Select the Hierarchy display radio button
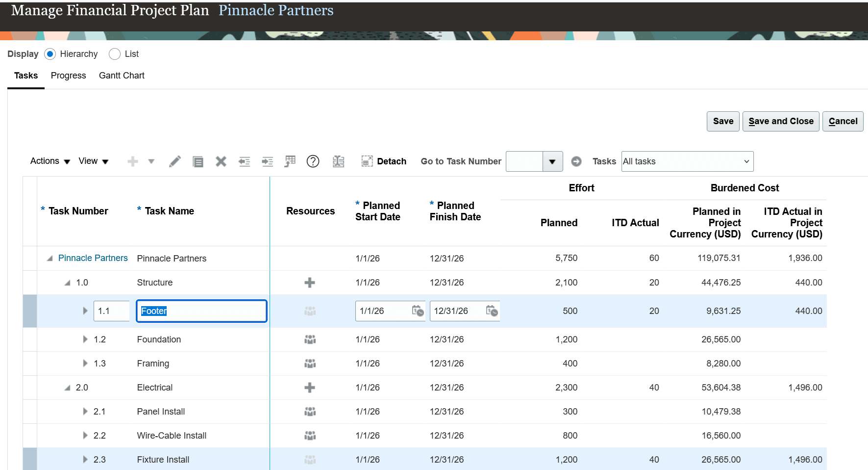 50,54
